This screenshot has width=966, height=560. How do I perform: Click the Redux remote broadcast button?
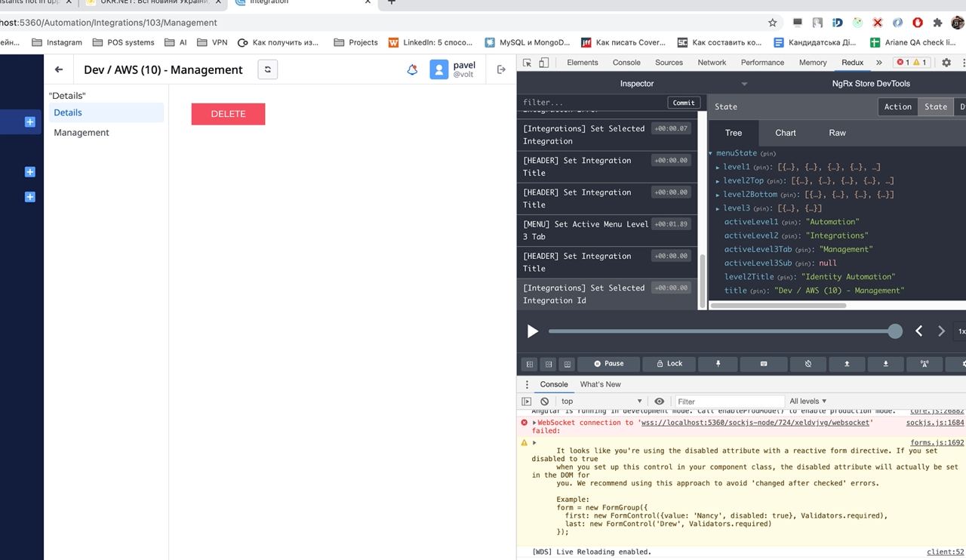coord(924,364)
